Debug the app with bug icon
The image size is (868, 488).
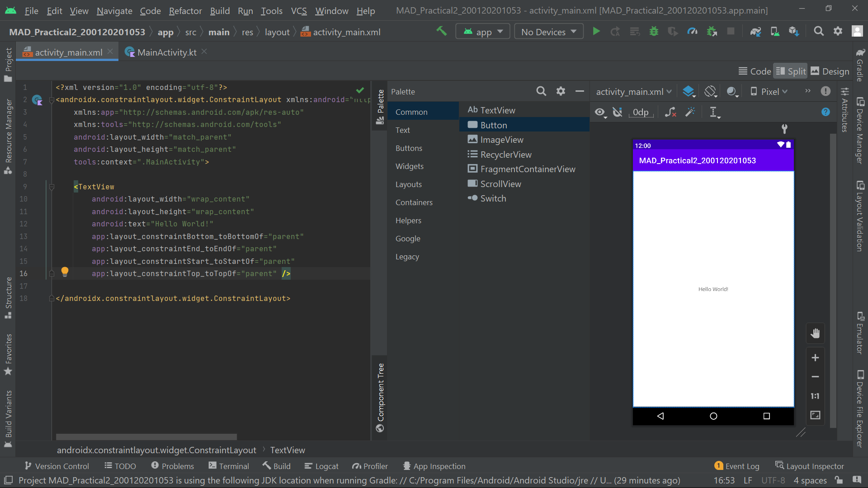point(654,31)
